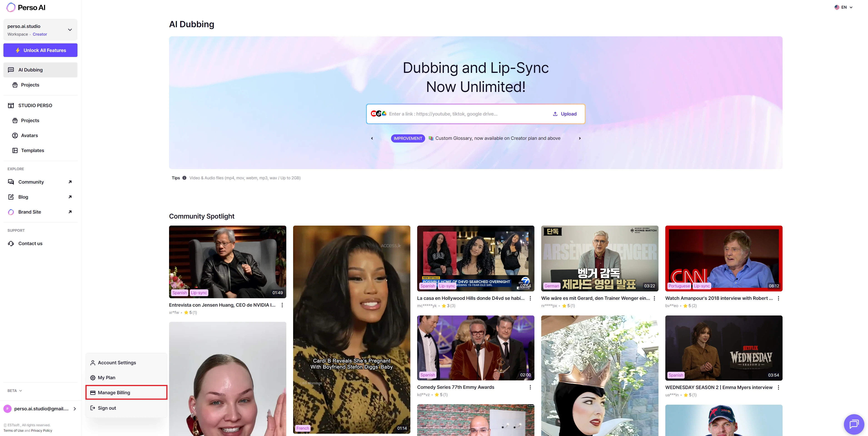Click Sign out in the menu
Image resolution: width=868 pixels, height=436 pixels.
107,408
